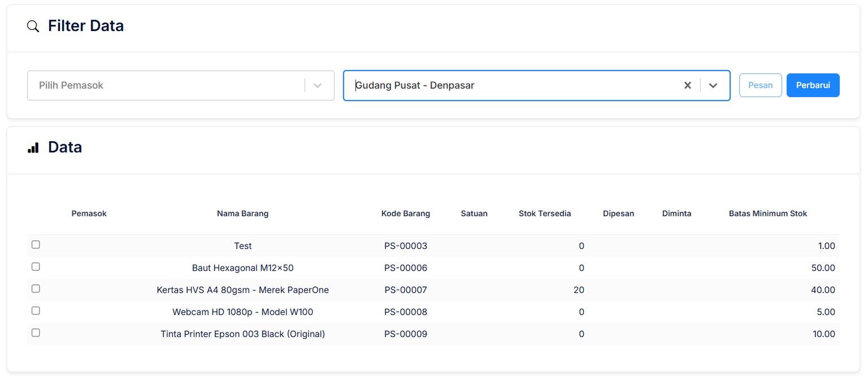
Task: Expand the warehouse dropdown chevron
Action: (713, 85)
